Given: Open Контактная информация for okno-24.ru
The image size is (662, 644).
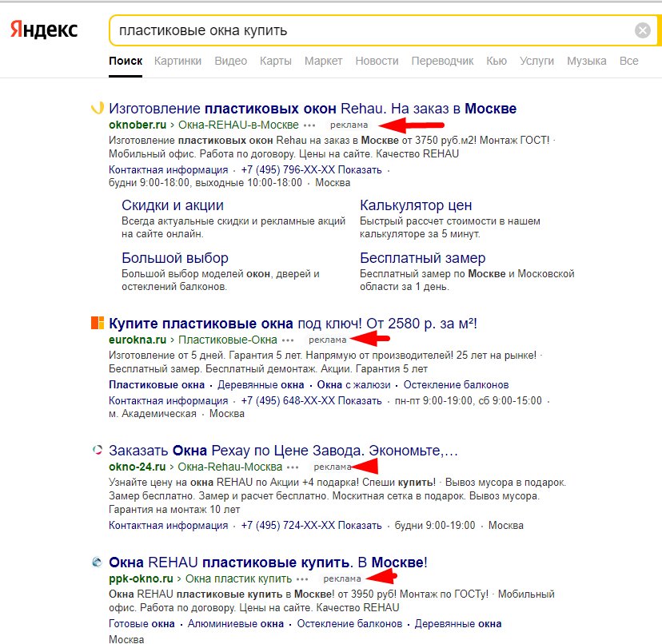Looking at the screenshot, I should [x=169, y=526].
